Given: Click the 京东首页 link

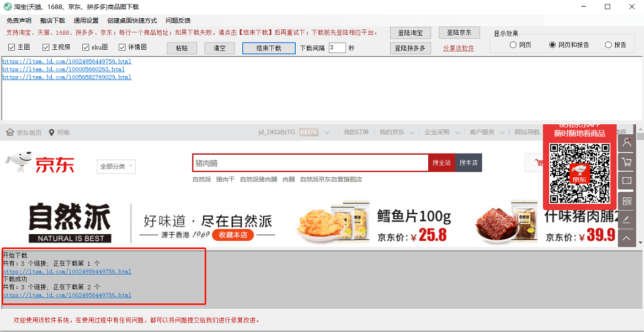Looking at the screenshot, I should (x=29, y=133).
